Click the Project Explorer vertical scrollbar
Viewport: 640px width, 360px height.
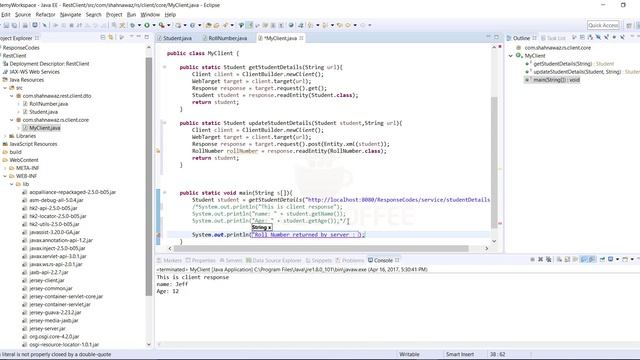pyautogui.click(x=149, y=176)
